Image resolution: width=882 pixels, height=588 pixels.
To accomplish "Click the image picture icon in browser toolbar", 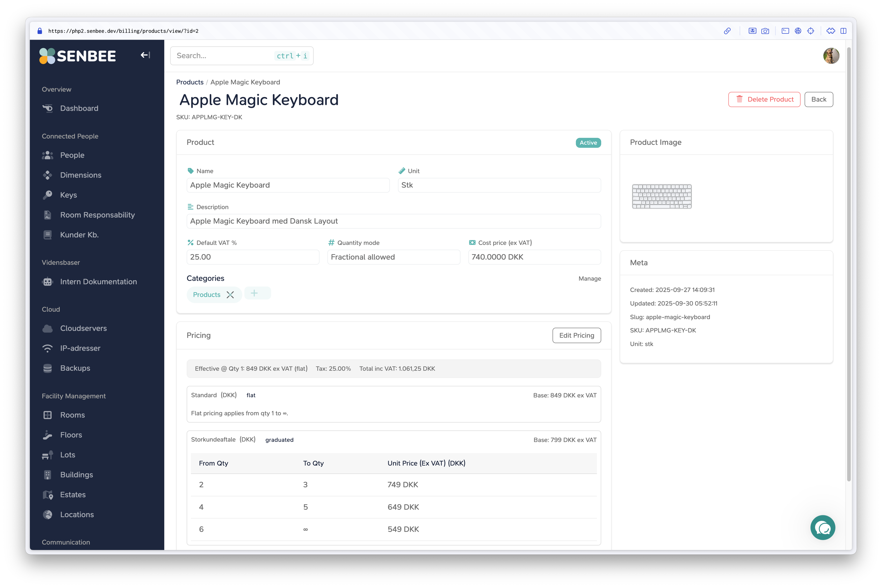I will click(x=752, y=31).
